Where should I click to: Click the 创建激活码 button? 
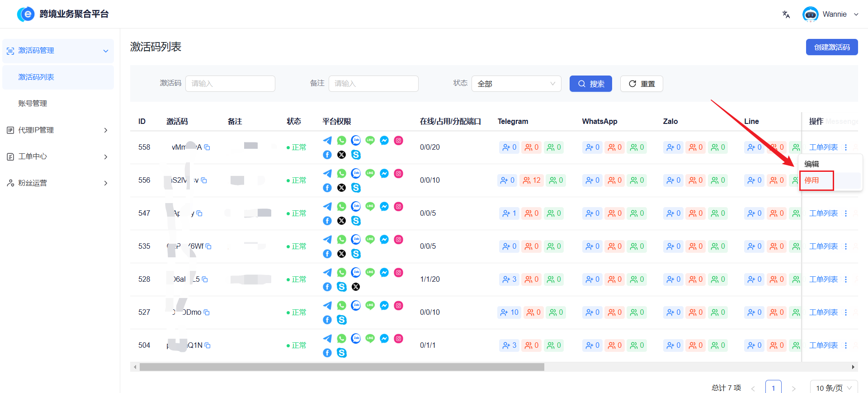coord(831,47)
